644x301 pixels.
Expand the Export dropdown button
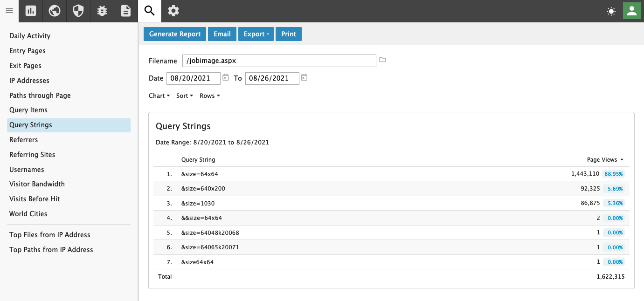[x=256, y=34]
